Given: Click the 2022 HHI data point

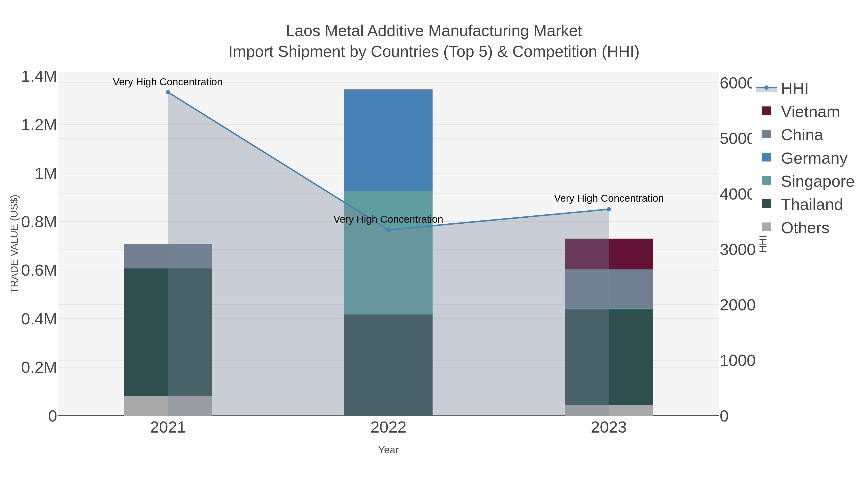Looking at the screenshot, I should click(x=388, y=230).
